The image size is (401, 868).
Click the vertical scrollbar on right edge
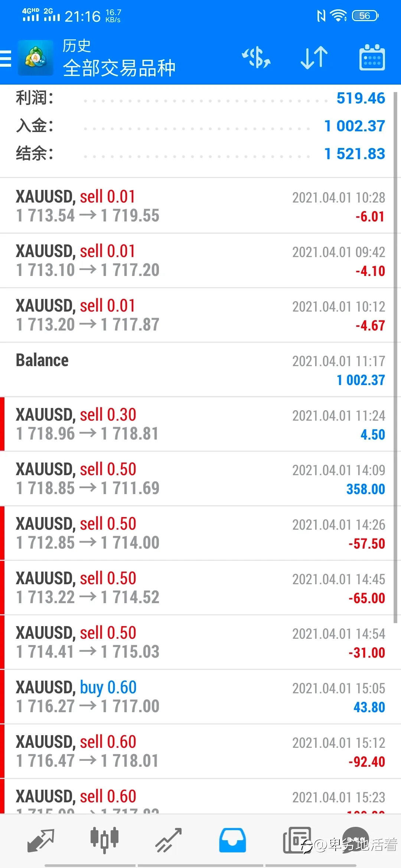coord(395,358)
